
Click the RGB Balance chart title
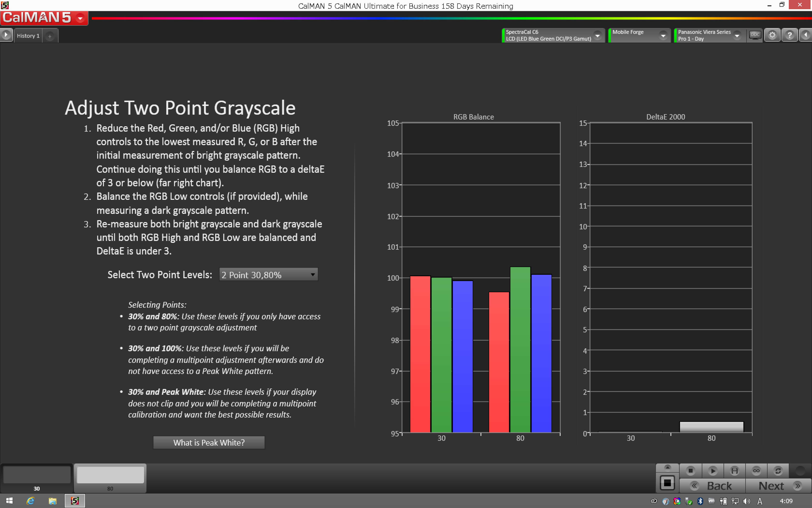coord(473,117)
